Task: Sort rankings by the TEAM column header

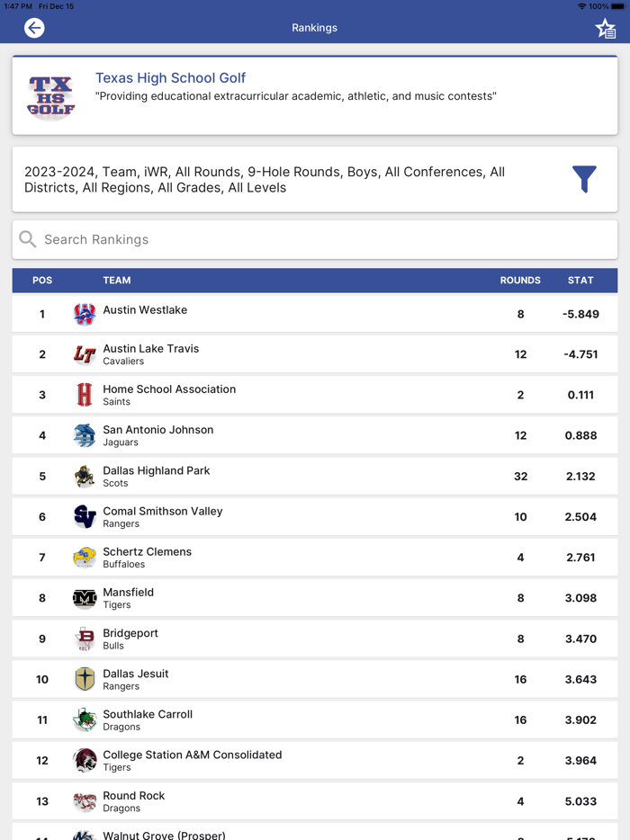Action: point(117,280)
